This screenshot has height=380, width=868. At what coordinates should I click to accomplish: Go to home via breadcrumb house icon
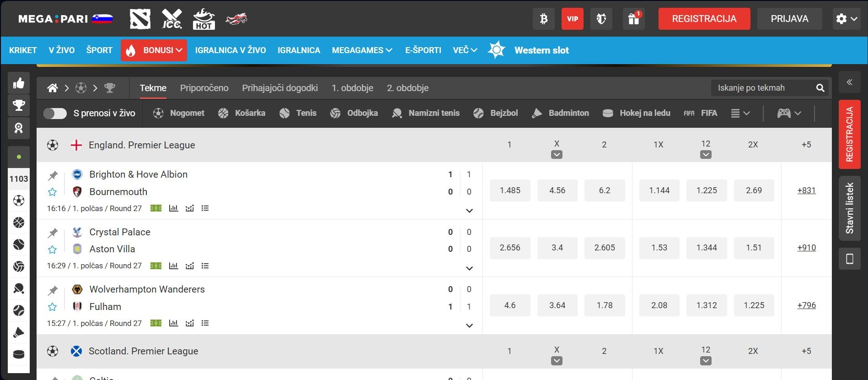tap(53, 88)
